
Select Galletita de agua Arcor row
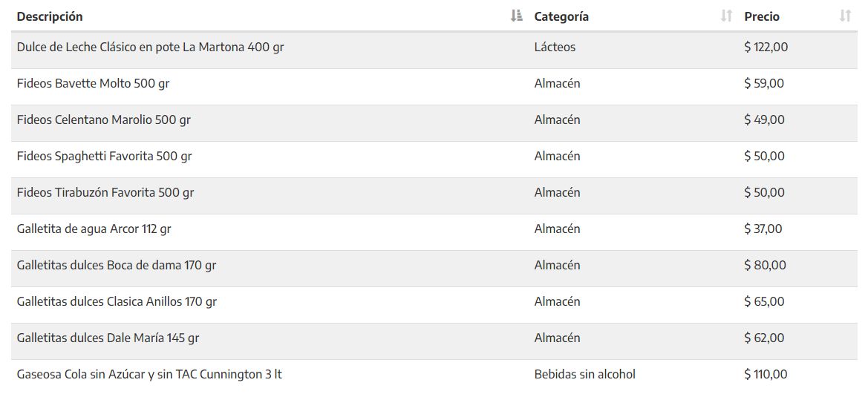[x=434, y=232]
